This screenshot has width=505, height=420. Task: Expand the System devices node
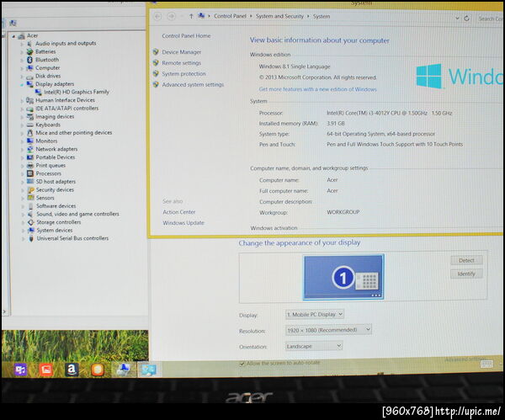click(23, 231)
